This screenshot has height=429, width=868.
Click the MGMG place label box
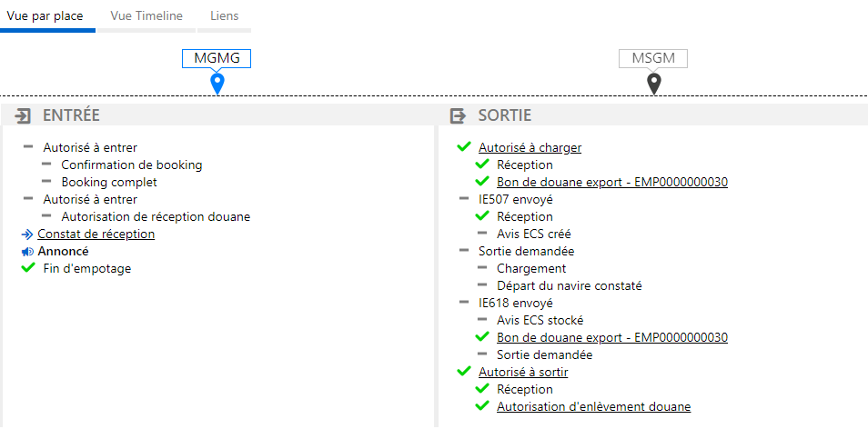(217, 58)
